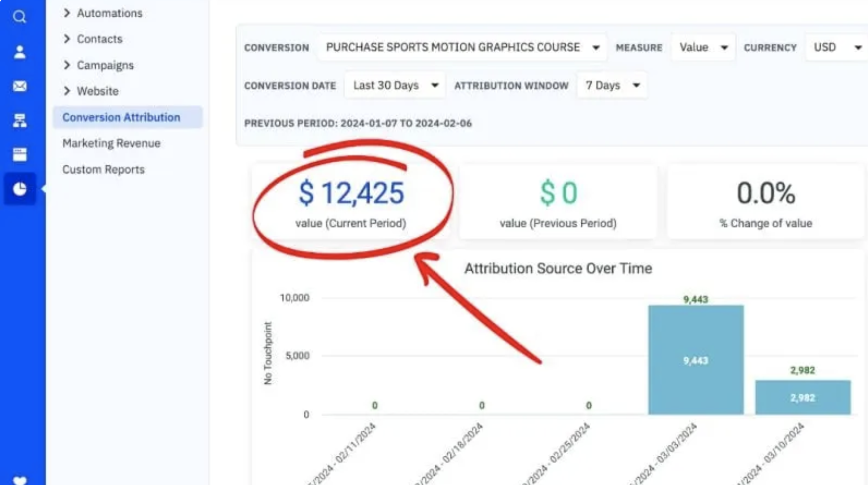Select the Reports pie chart icon

[20, 189]
